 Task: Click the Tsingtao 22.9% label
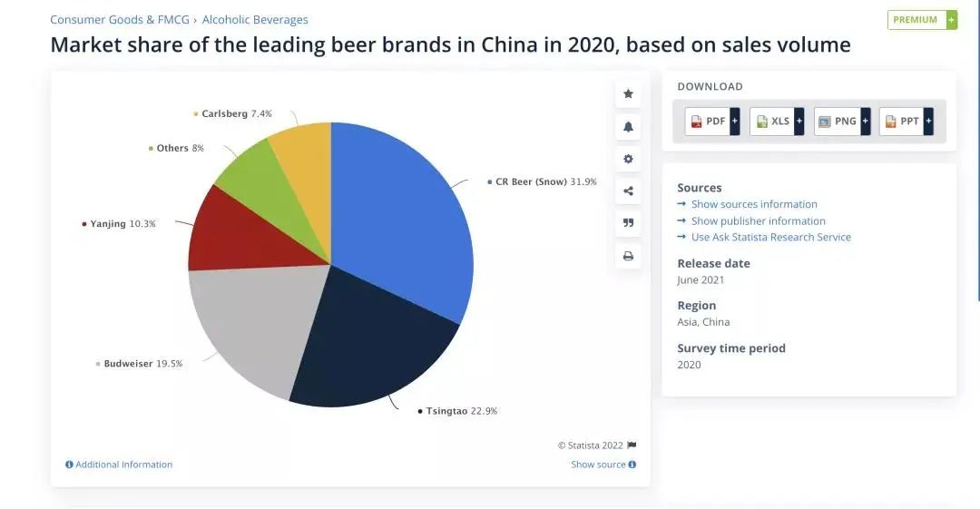pos(457,411)
